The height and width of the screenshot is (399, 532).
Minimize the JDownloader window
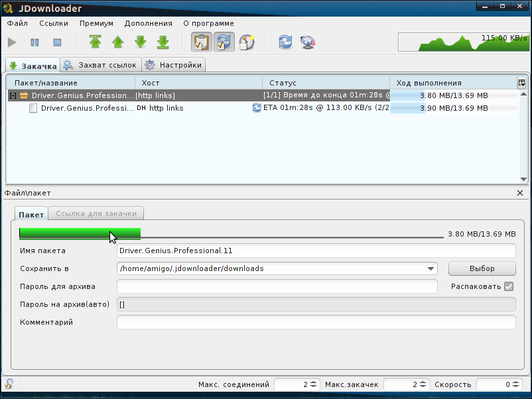[485, 6]
